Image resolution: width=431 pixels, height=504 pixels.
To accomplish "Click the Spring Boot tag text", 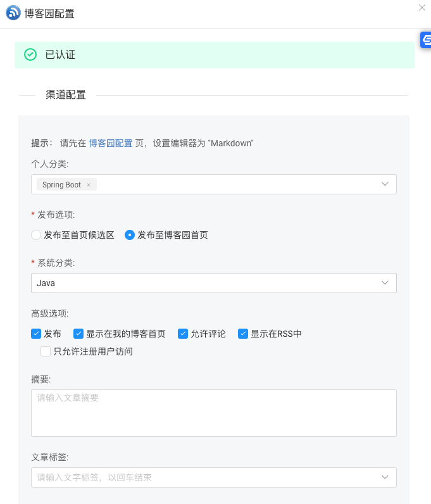I will coord(62,185).
